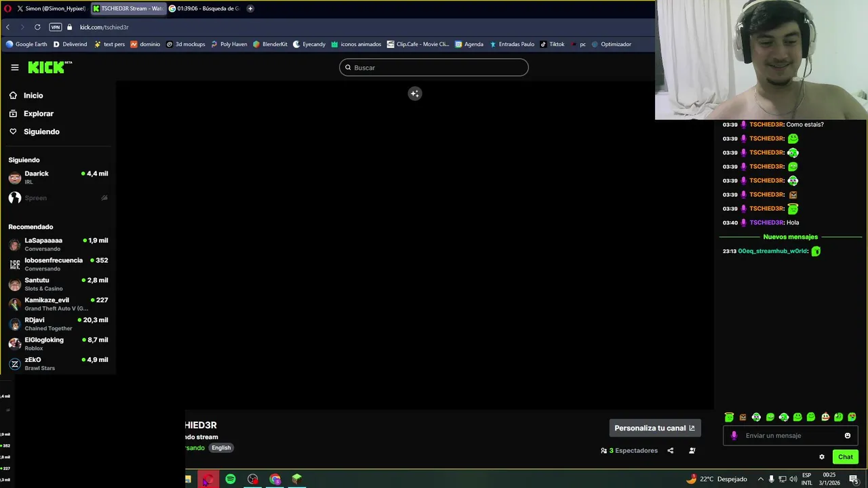Click the KICK logo

point(50,67)
